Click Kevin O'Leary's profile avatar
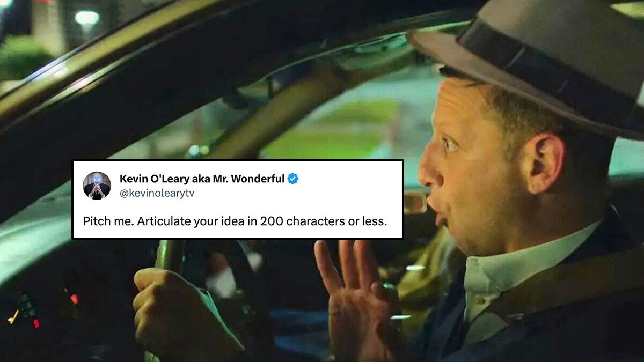Viewport: 644px width, 362px height. coord(97,186)
